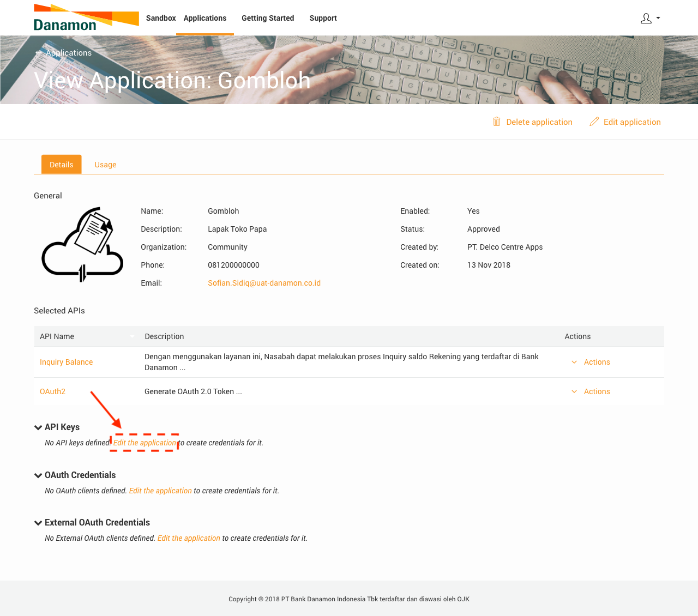Click the Created by value PT. Delco Centre Apps

click(x=505, y=247)
